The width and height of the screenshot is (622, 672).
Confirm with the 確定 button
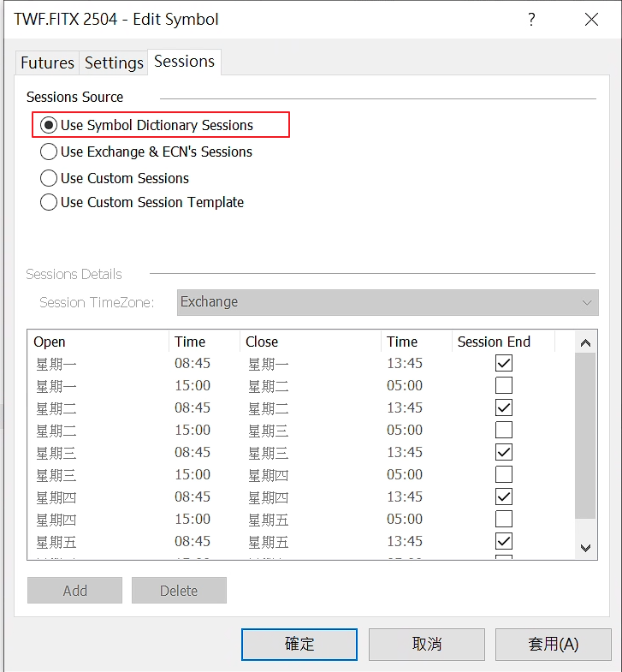click(299, 645)
